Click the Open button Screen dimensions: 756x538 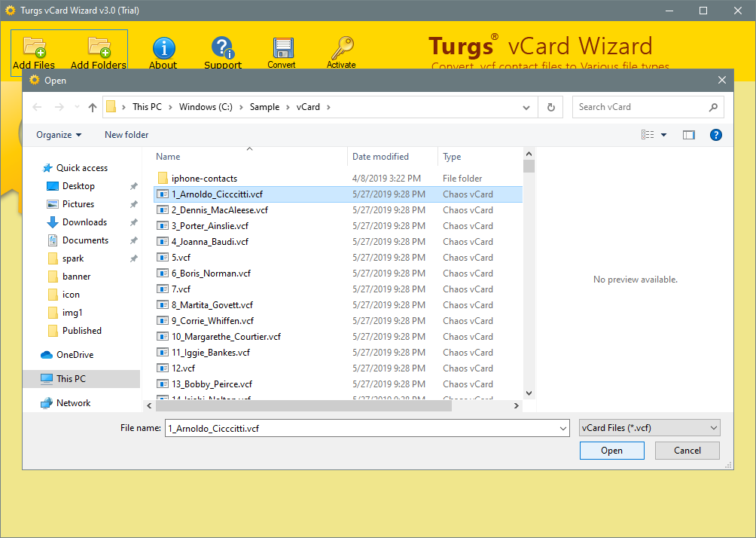click(x=612, y=451)
